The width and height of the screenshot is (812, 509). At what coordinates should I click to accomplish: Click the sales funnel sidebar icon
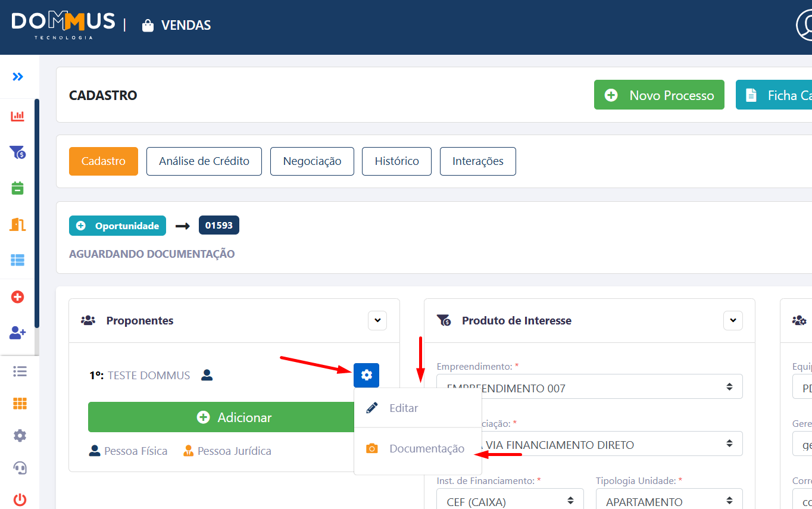18,152
